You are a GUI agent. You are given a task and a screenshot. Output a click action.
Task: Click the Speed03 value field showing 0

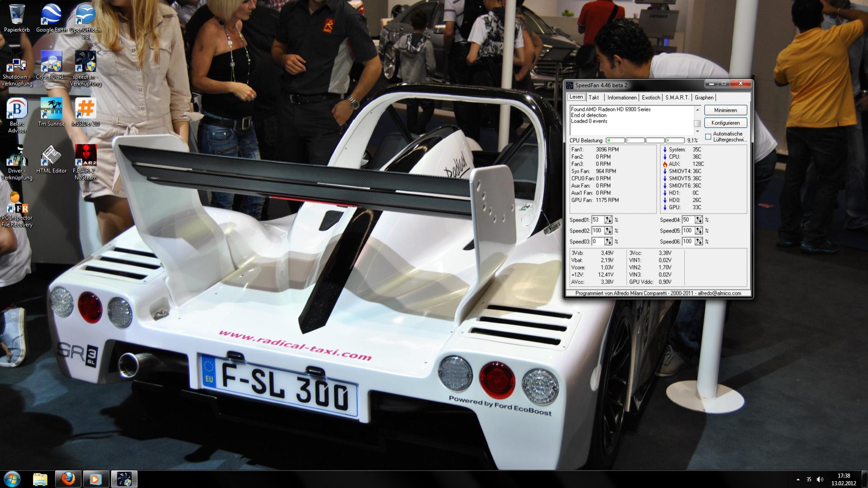pyautogui.click(x=598, y=242)
